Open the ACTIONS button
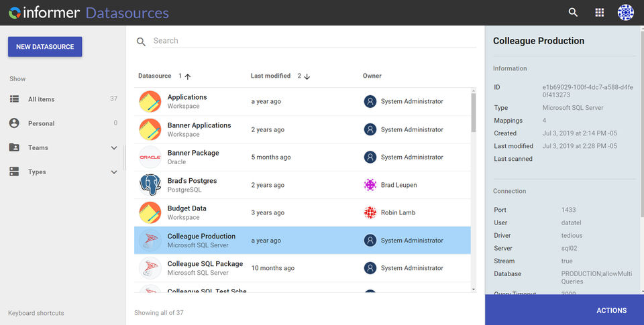644x325 pixels. (x=611, y=310)
